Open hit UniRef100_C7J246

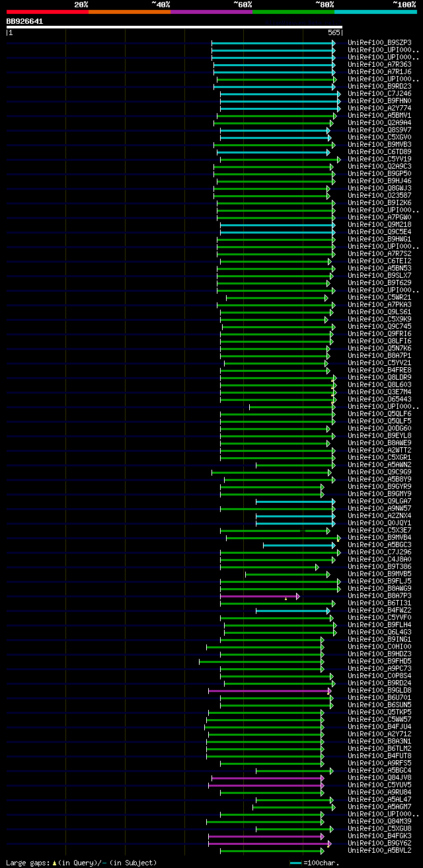point(379,94)
